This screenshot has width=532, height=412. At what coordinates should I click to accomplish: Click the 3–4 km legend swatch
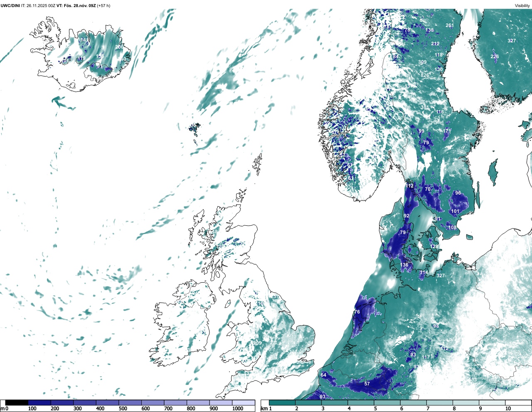335,403
